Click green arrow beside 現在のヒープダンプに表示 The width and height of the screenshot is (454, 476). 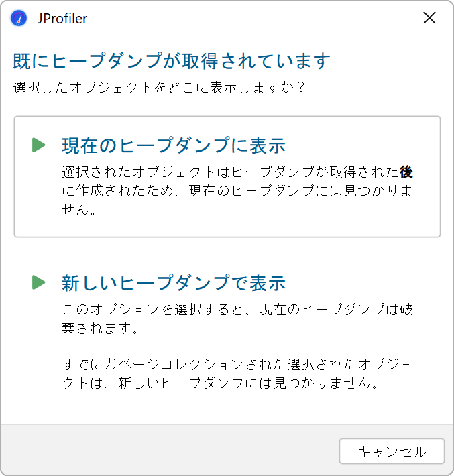point(39,145)
